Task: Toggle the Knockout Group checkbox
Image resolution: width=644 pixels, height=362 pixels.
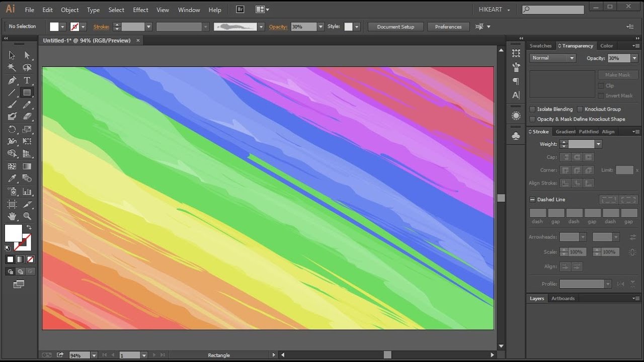Action: coord(580,109)
